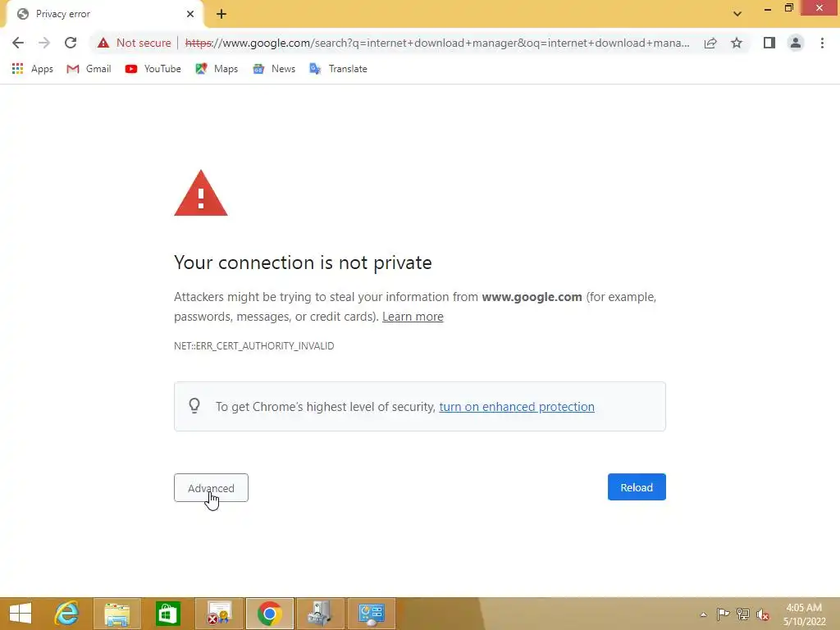The width and height of the screenshot is (840, 630).
Task: Open the side panel icon
Action: [x=769, y=43]
